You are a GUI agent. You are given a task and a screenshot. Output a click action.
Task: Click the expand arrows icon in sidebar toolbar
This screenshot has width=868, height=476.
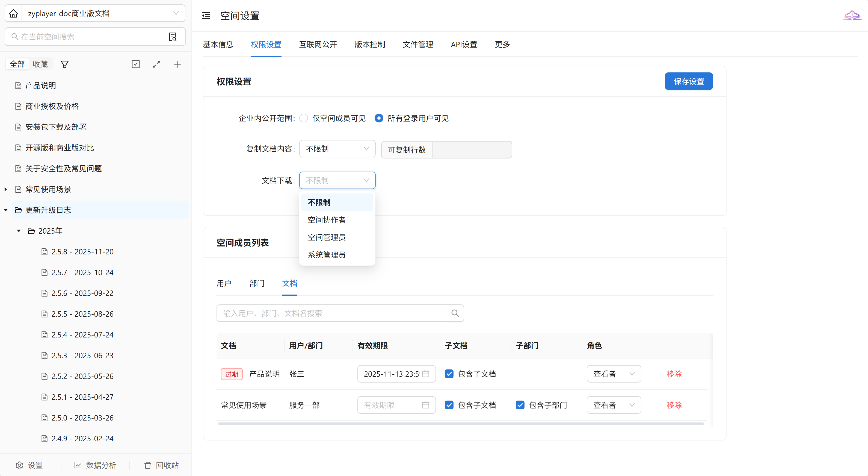(x=156, y=64)
